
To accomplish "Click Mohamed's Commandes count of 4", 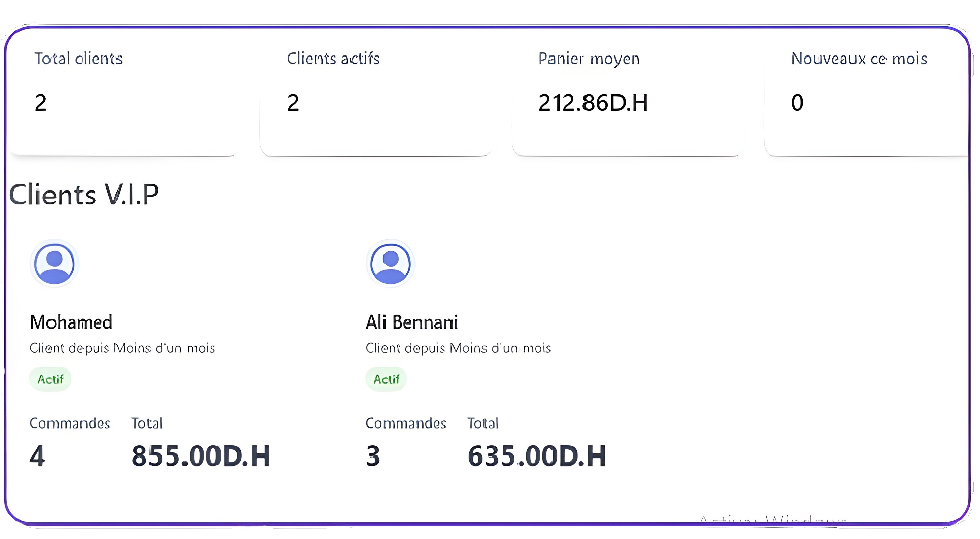I will click(37, 456).
